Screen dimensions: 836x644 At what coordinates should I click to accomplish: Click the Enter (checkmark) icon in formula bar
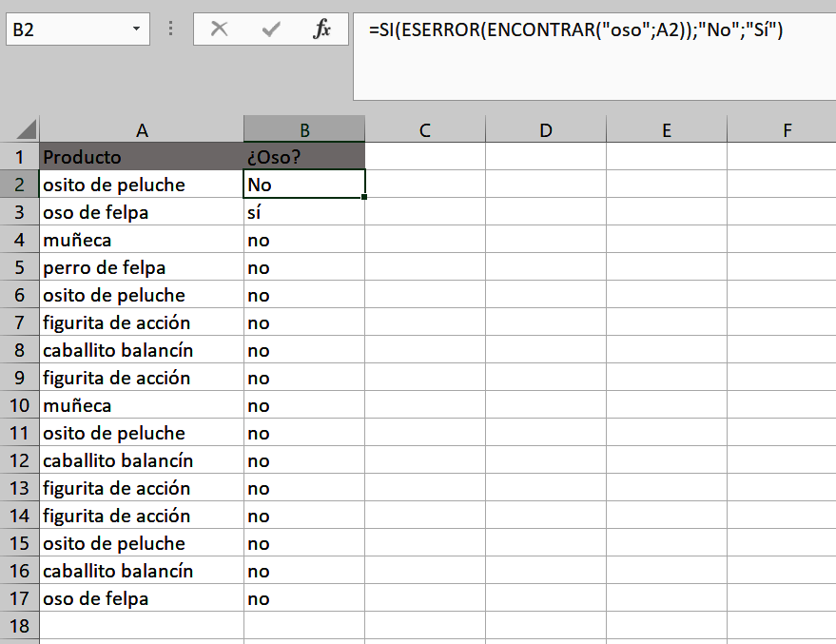point(271,28)
